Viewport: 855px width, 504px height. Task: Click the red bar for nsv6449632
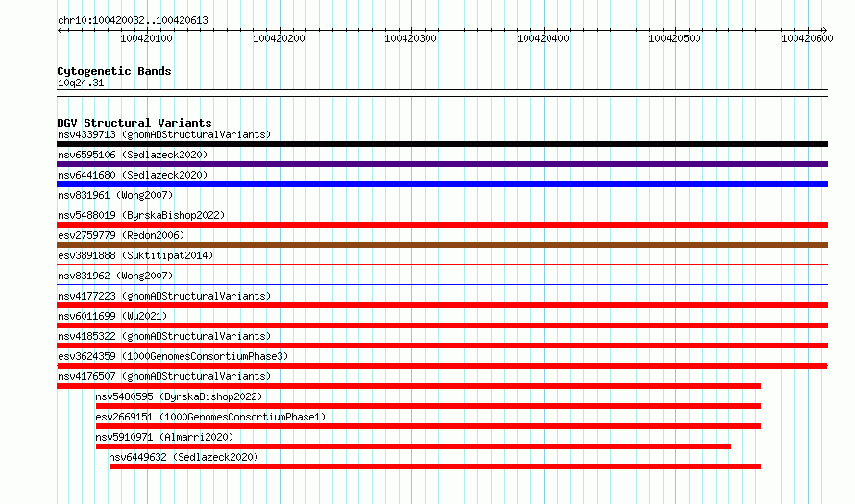(x=434, y=467)
